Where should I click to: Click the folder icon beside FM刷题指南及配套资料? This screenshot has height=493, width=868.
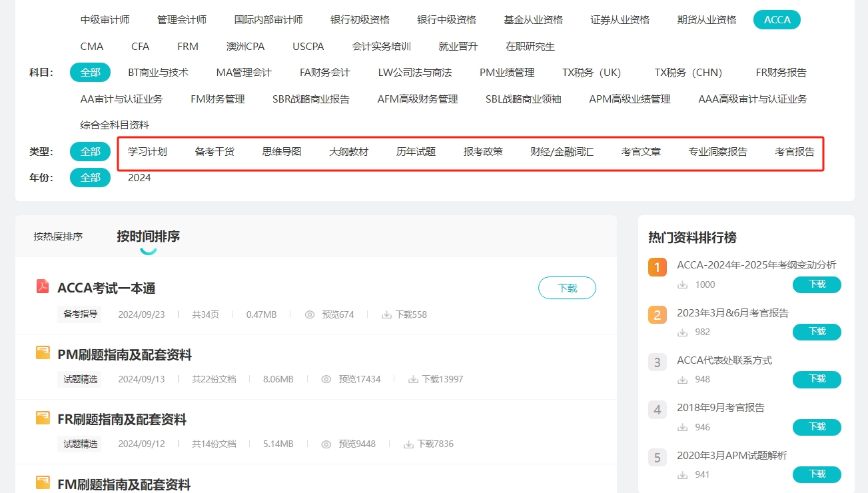(x=43, y=482)
